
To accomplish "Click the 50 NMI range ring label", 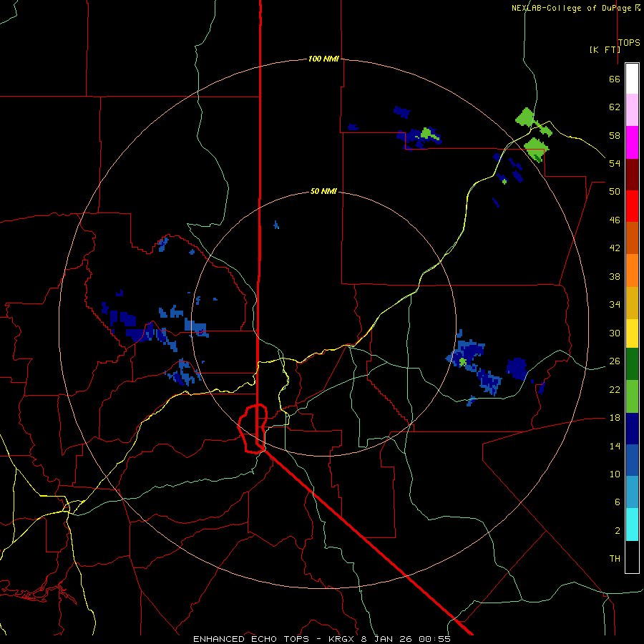I will [x=323, y=191].
